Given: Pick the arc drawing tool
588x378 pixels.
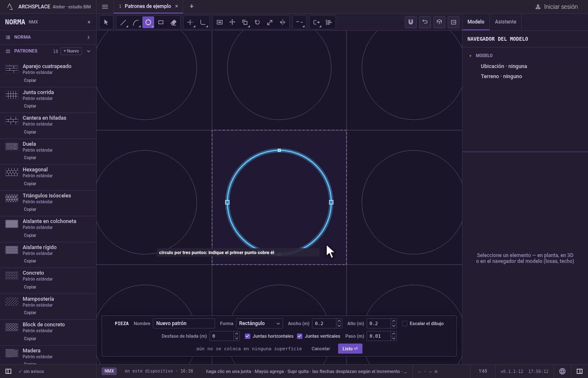Looking at the screenshot, I should (x=136, y=22).
